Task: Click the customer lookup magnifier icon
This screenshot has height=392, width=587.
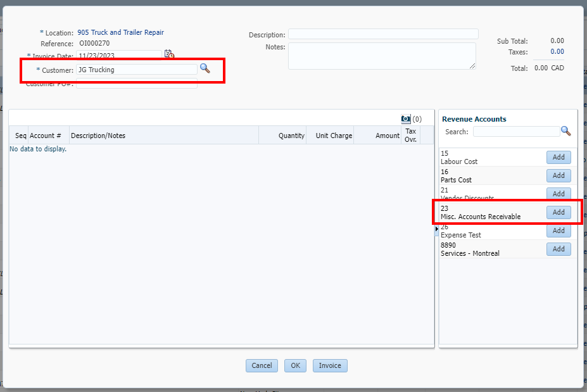Action: [x=205, y=68]
